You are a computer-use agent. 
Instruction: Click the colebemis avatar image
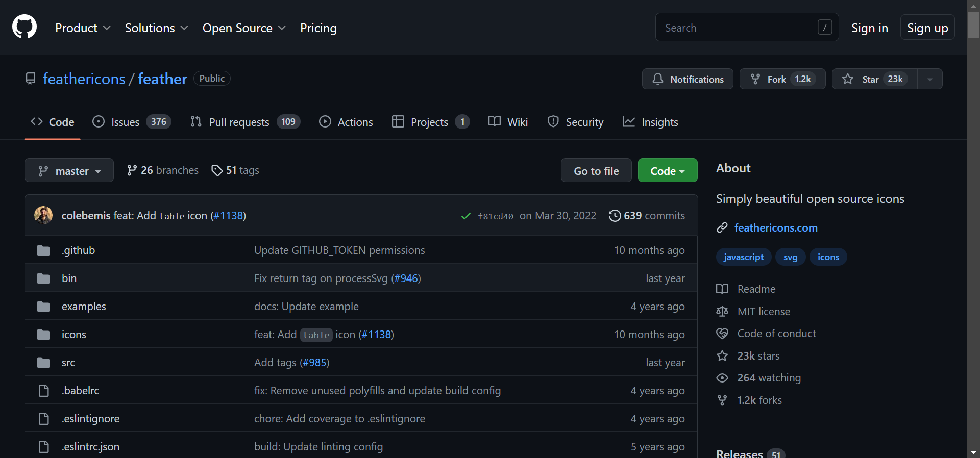[43, 215]
